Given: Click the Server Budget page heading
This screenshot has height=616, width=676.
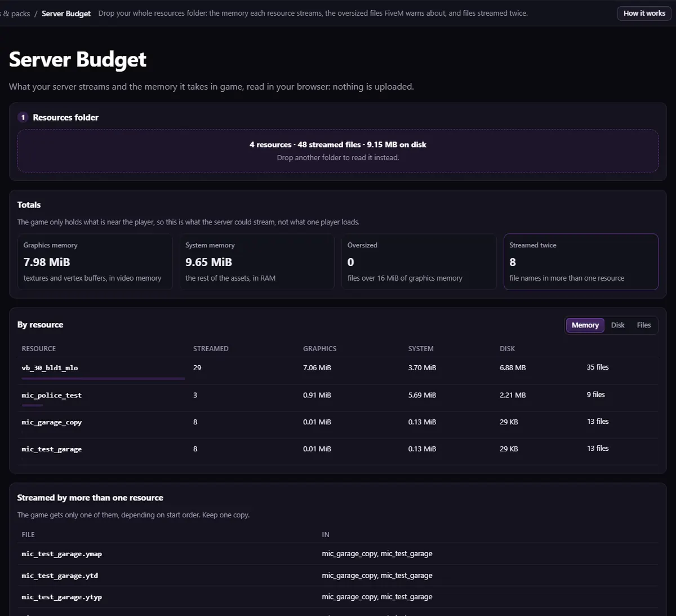Looking at the screenshot, I should [78, 60].
